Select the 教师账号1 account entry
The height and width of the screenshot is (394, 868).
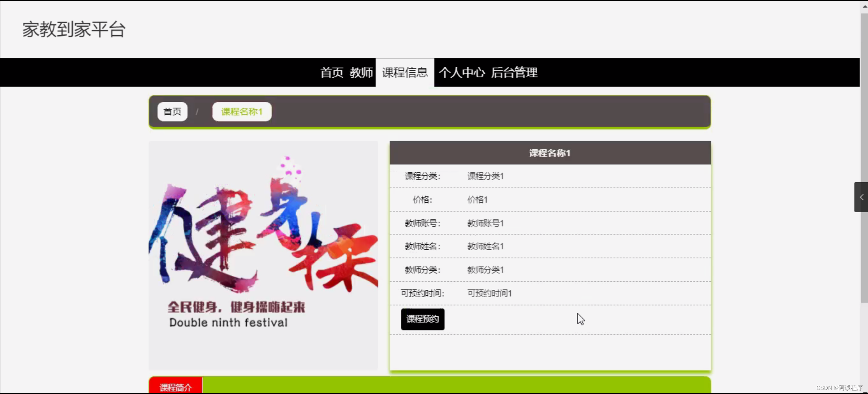(x=485, y=223)
